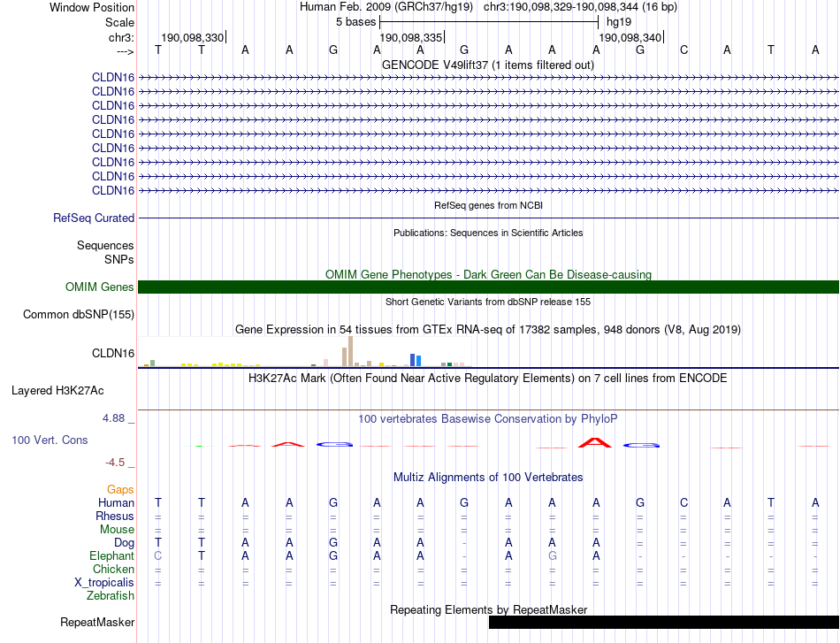Click the C base in Human alignment row
840x643 pixels.
(683, 502)
